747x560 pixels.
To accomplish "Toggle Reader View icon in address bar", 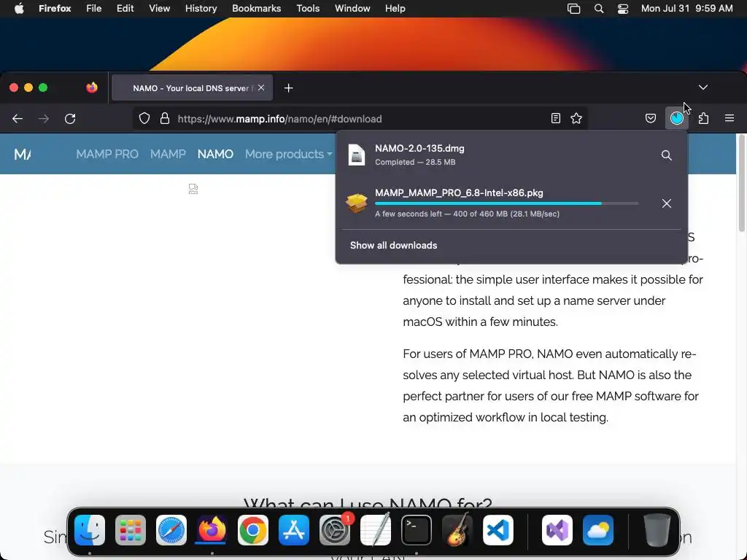I will click(x=555, y=119).
